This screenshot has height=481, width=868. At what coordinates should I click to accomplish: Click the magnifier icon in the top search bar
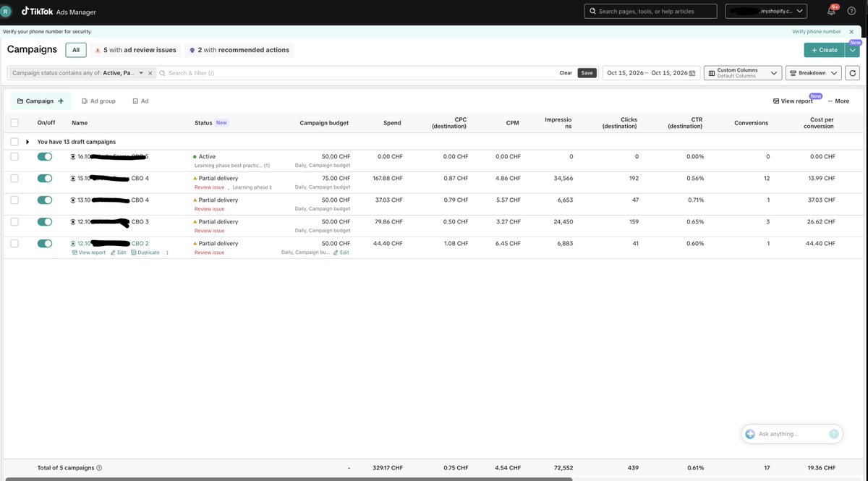[593, 12]
